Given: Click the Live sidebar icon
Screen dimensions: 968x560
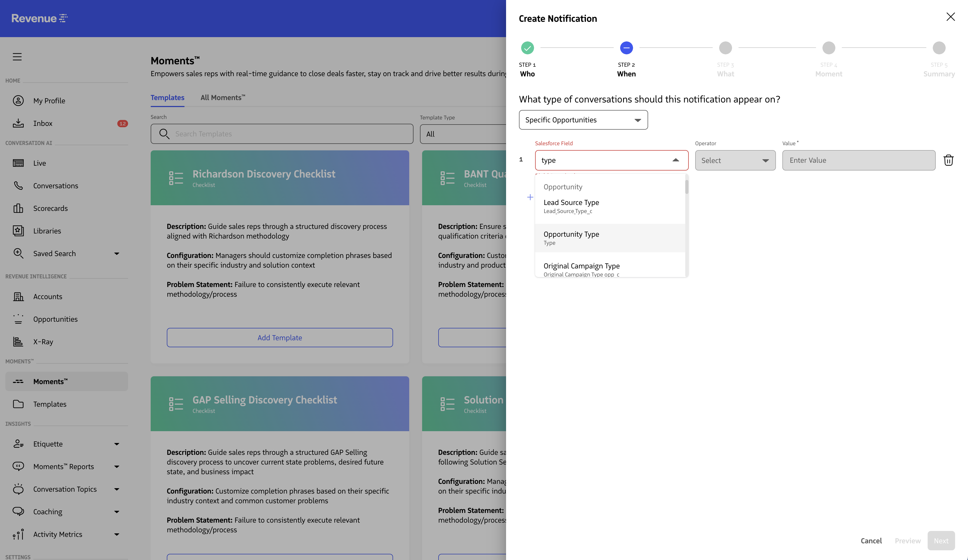Looking at the screenshot, I should [x=18, y=163].
